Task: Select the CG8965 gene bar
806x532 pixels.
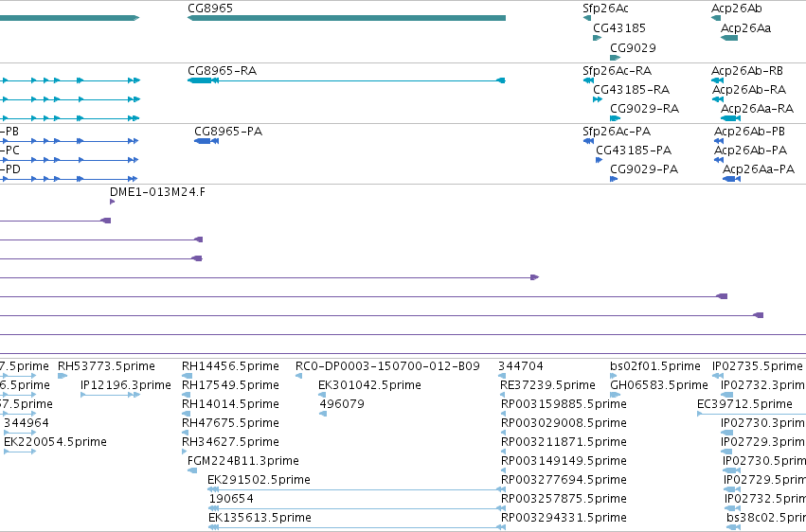Action: tap(347, 18)
